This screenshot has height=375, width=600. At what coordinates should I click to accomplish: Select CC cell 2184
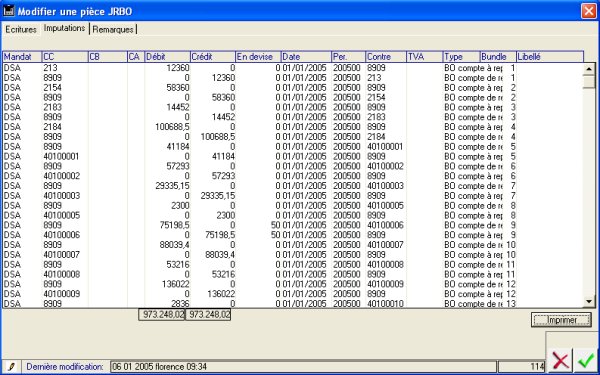[52, 127]
